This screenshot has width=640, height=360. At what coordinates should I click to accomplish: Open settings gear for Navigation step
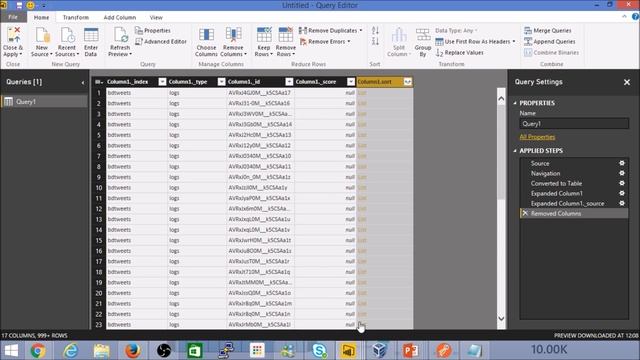click(622, 173)
